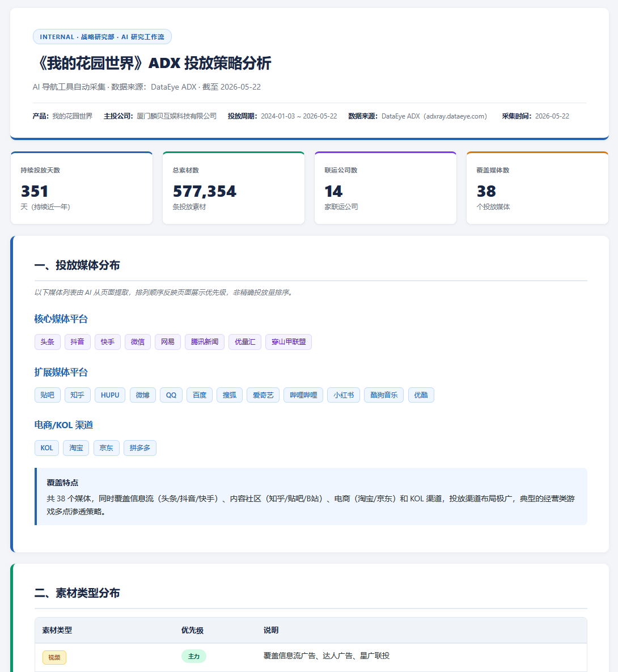Select the 头条 media tag
This screenshot has width=618, height=672.
coord(47,342)
